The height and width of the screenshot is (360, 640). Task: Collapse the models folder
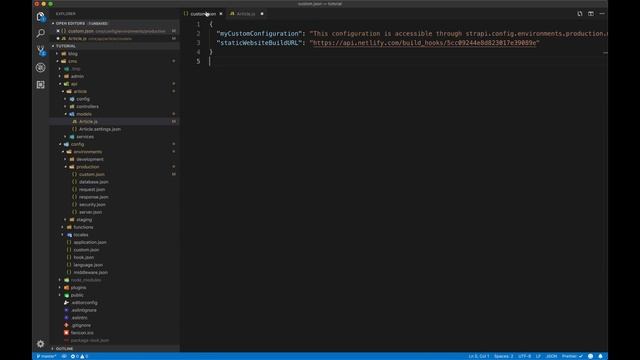tap(84, 114)
